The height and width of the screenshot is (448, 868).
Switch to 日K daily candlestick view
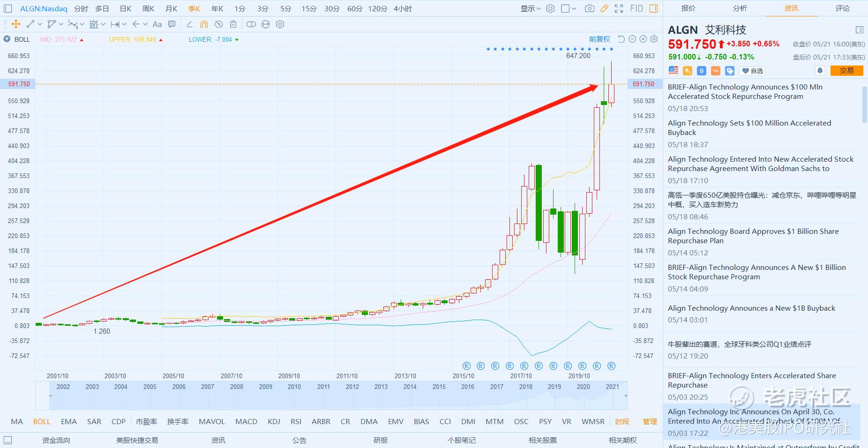(125, 8)
